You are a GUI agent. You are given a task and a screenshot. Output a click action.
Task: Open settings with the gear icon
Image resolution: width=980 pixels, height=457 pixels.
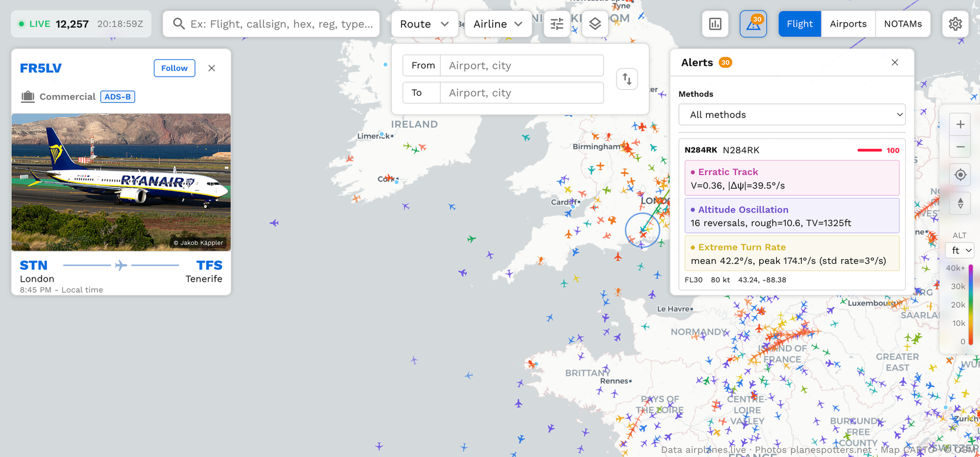point(955,24)
